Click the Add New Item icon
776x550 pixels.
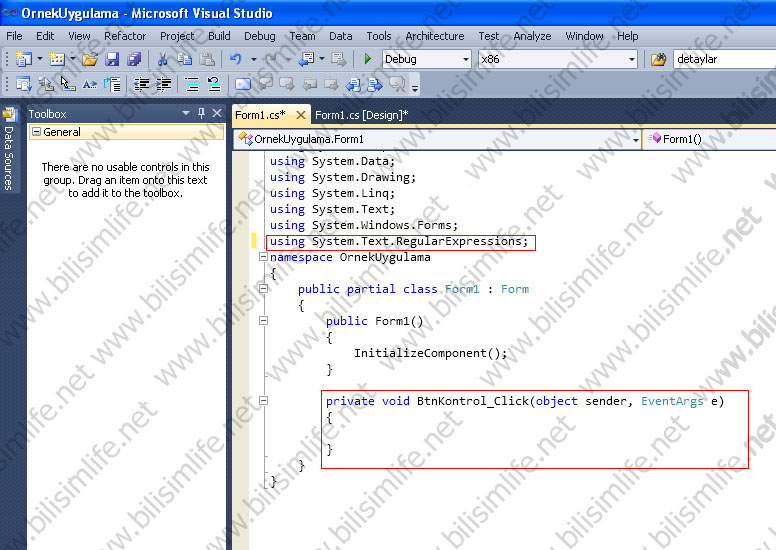click(57, 59)
